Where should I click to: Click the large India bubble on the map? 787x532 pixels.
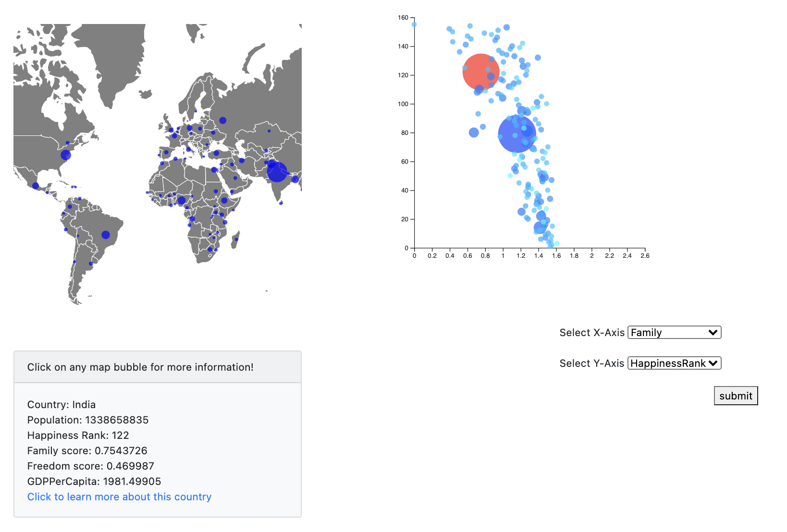coord(277,171)
